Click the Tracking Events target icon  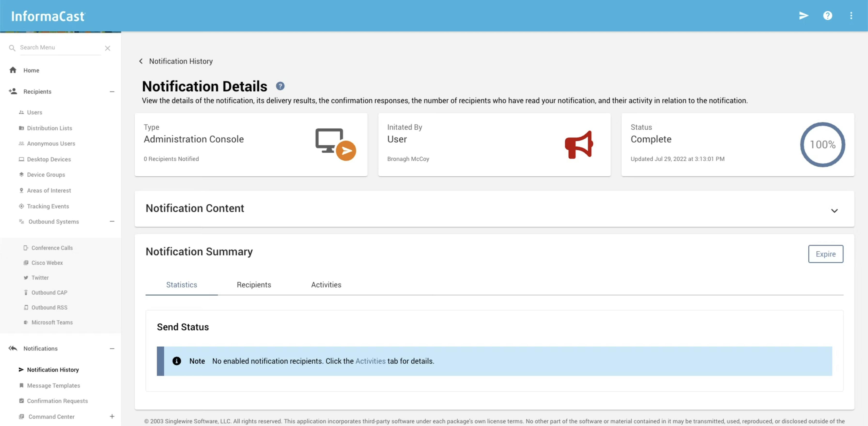(x=21, y=206)
